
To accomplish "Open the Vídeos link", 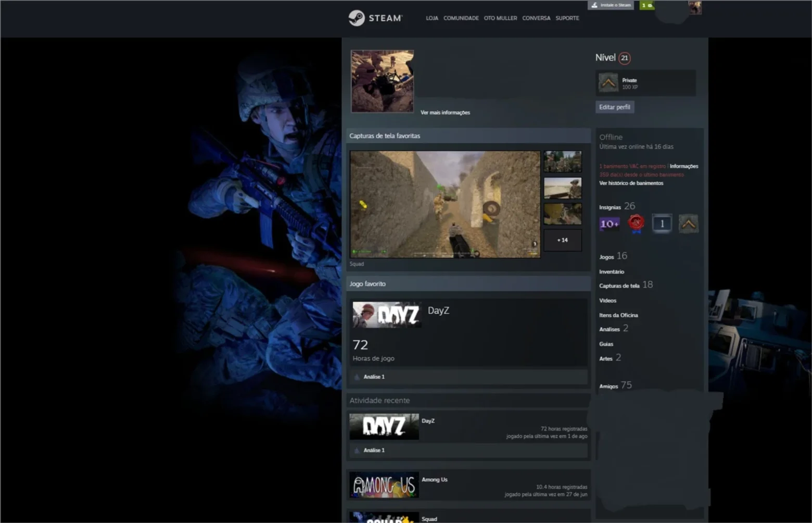I will point(607,301).
